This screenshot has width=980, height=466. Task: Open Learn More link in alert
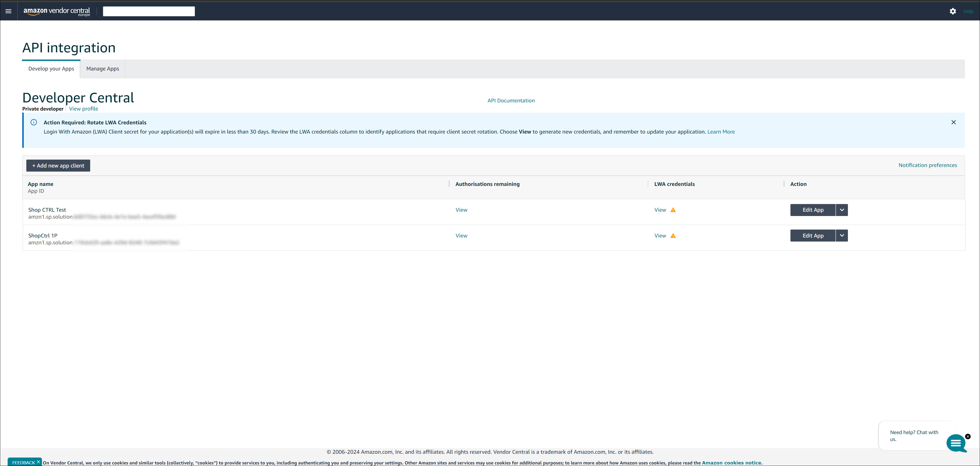click(721, 132)
